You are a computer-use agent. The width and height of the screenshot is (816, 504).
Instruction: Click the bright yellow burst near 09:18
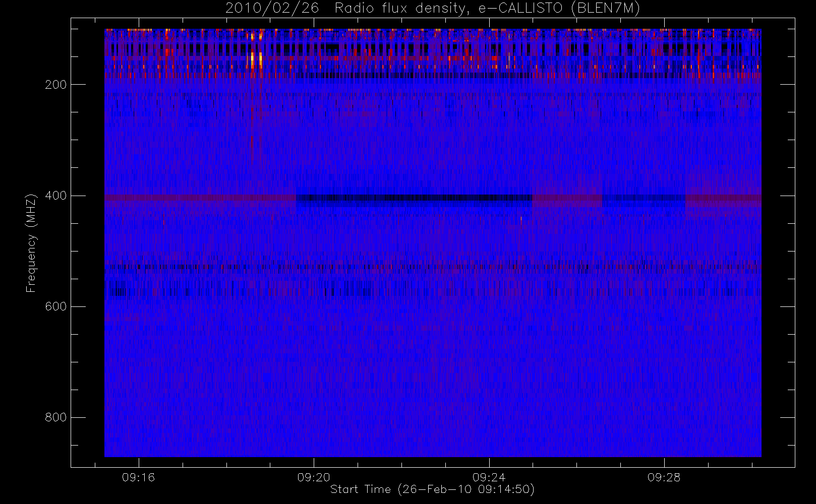(256, 59)
